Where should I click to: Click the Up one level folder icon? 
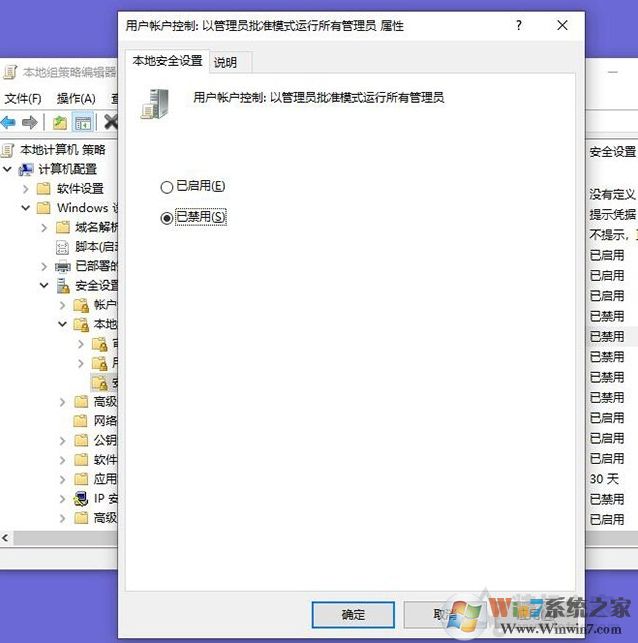pos(60,122)
